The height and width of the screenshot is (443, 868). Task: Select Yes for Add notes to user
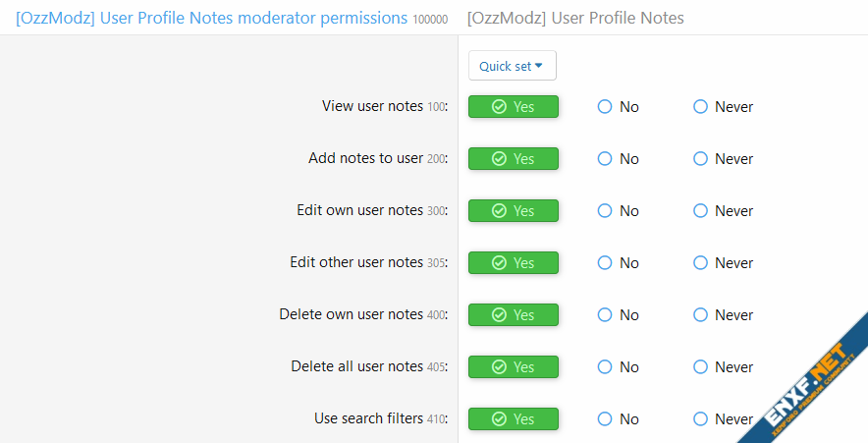513,158
